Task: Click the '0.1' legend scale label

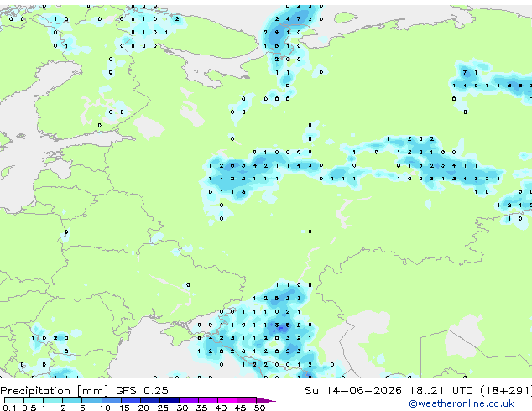Action: [x=9, y=408]
